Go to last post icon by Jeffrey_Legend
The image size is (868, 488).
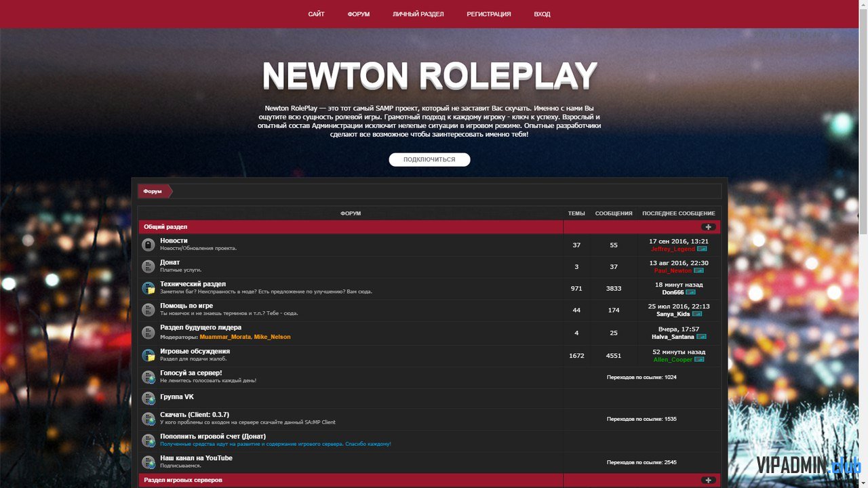(x=702, y=249)
